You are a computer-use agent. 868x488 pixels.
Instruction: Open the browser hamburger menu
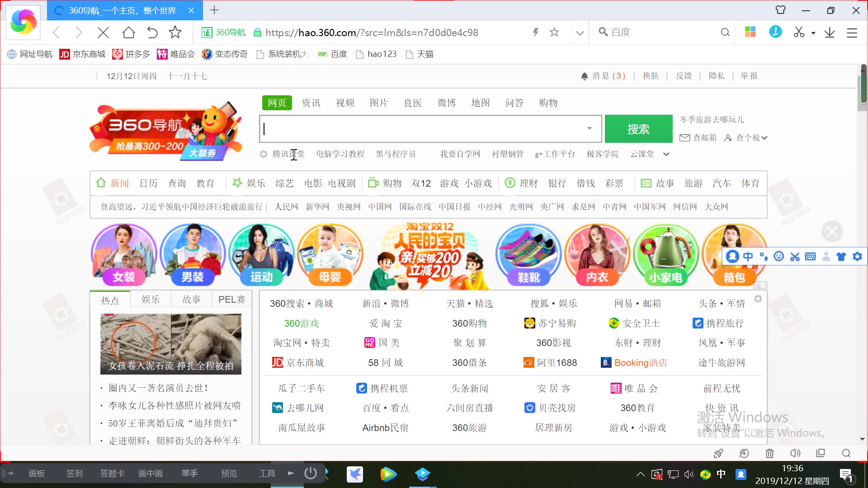(x=852, y=33)
